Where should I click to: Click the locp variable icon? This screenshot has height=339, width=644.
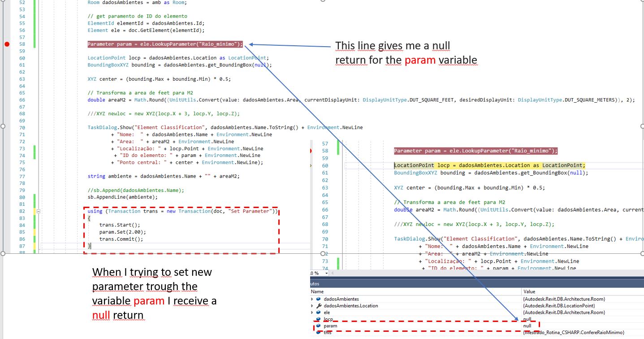tap(318, 318)
